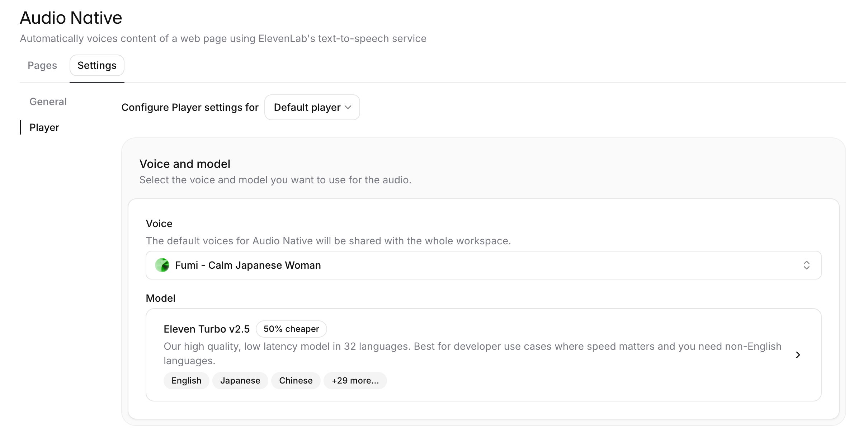Click the English language tag
This screenshot has height=437, width=868.
coord(187,381)
